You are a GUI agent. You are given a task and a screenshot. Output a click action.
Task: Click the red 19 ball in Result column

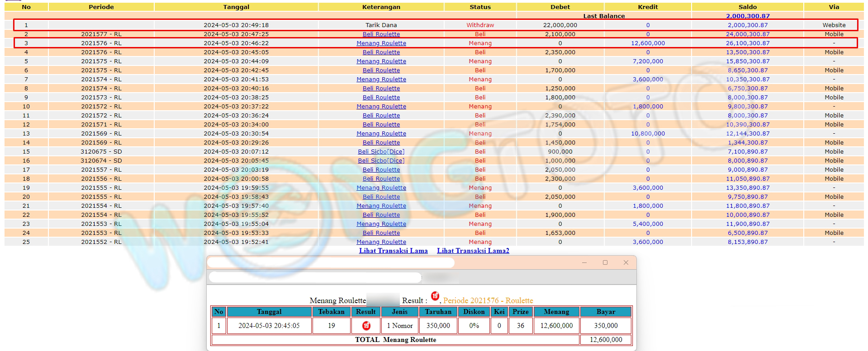(366, 326)
